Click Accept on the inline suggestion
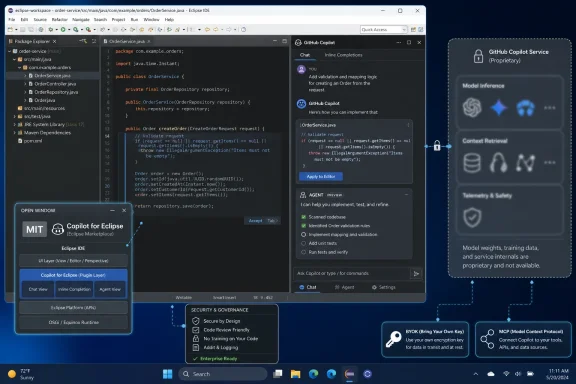576x384 pixels. [x=255, y=220]
